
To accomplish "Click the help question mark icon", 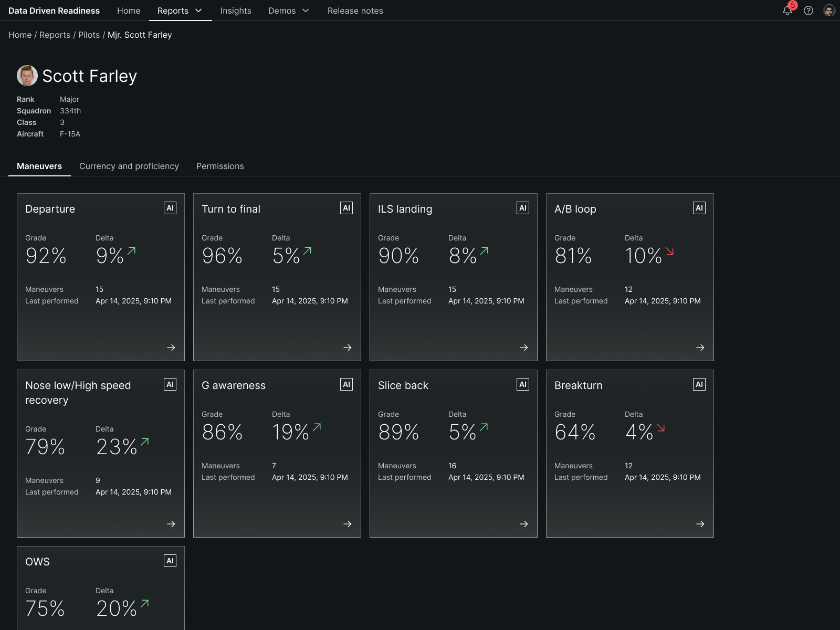I will (808, 10).
